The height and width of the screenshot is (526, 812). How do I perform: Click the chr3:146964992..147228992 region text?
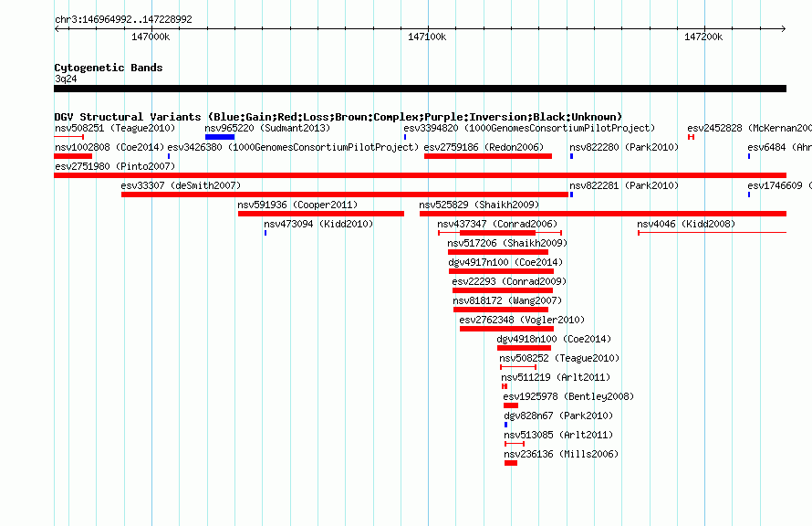click(123, 19)
